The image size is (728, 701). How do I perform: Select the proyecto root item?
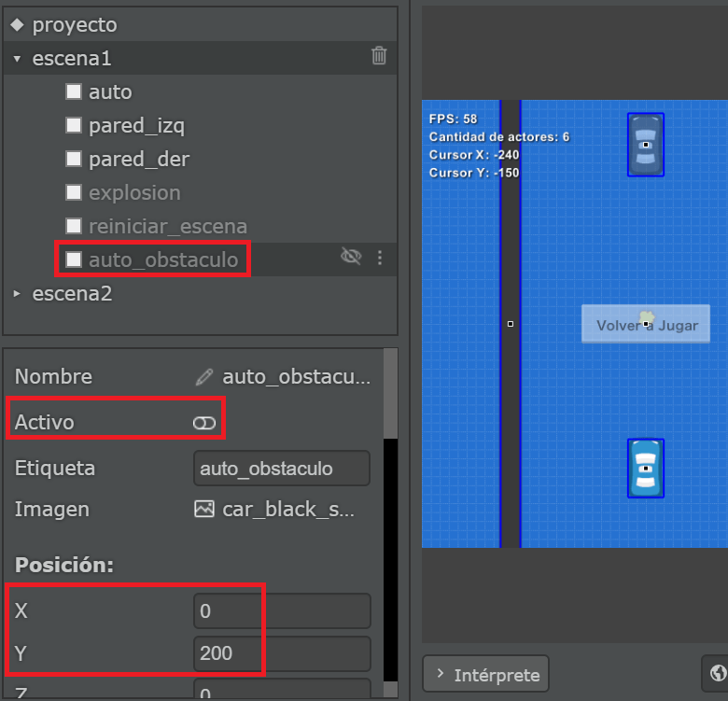[75, 24]
